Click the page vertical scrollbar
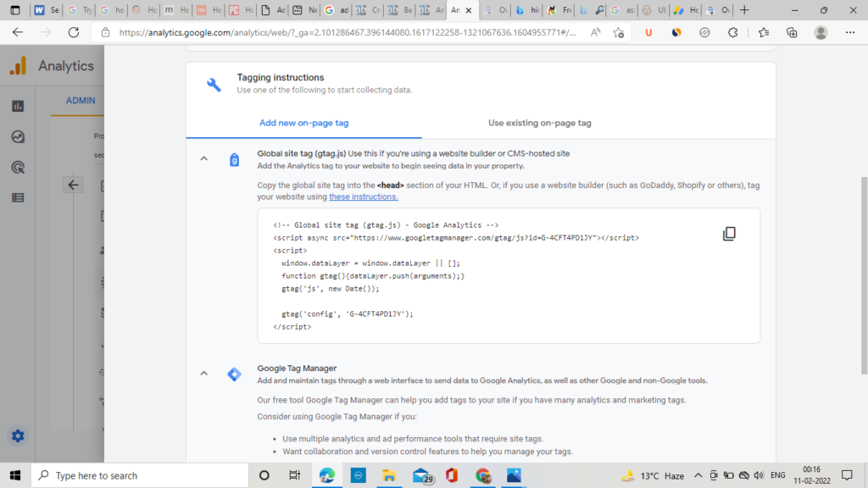 pos(864,275)
